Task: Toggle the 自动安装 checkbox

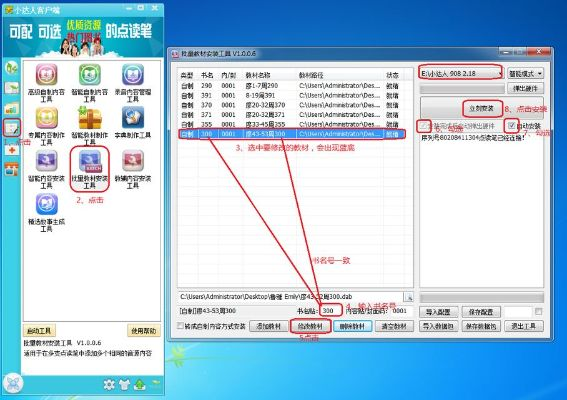Action: (x=511, y=125)
